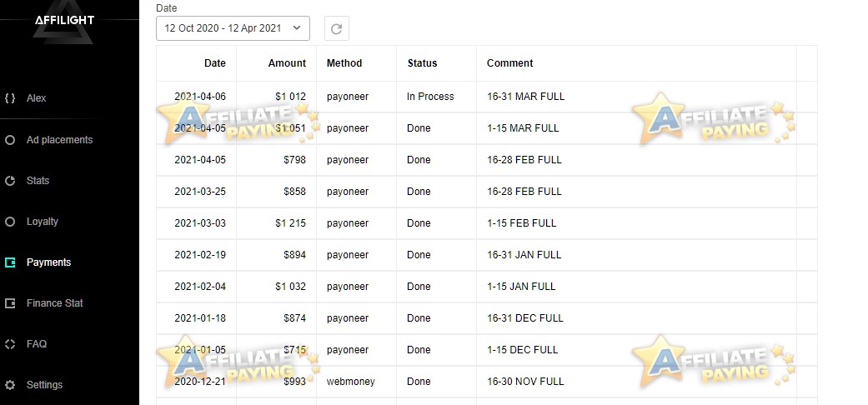Open the Settings gear icon
The width and height of the screenshot is (868, 405).
pyautogui.click(x=10, y=384)
